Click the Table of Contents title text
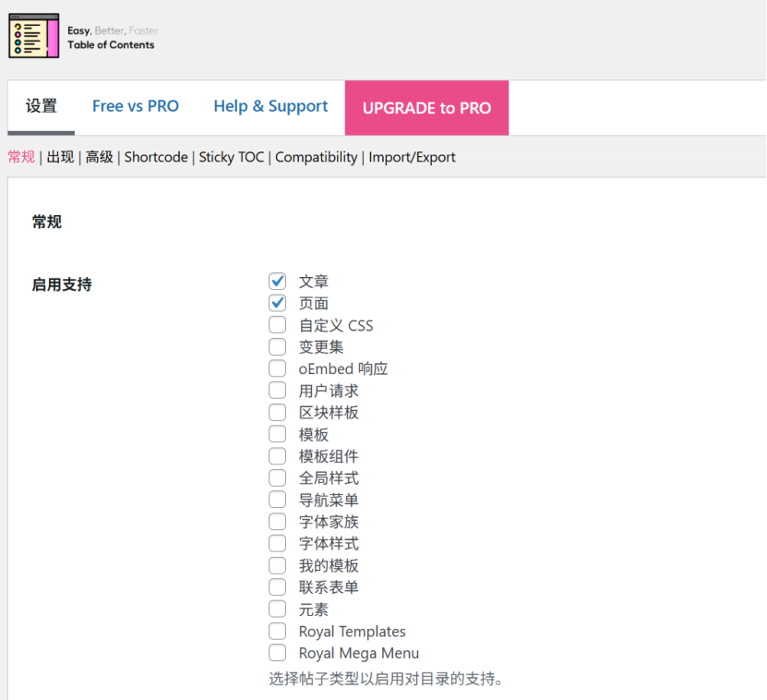The image size is (767, 700). point(111,45)
